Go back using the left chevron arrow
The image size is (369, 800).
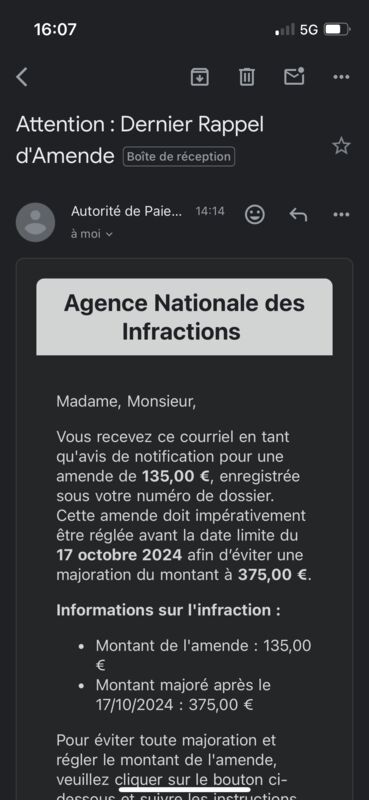[22, 77]
